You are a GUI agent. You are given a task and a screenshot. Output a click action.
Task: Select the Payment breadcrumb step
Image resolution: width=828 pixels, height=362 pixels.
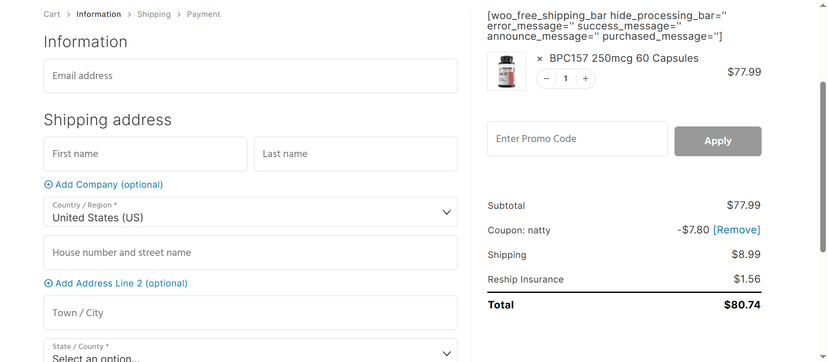coord(203,14)
